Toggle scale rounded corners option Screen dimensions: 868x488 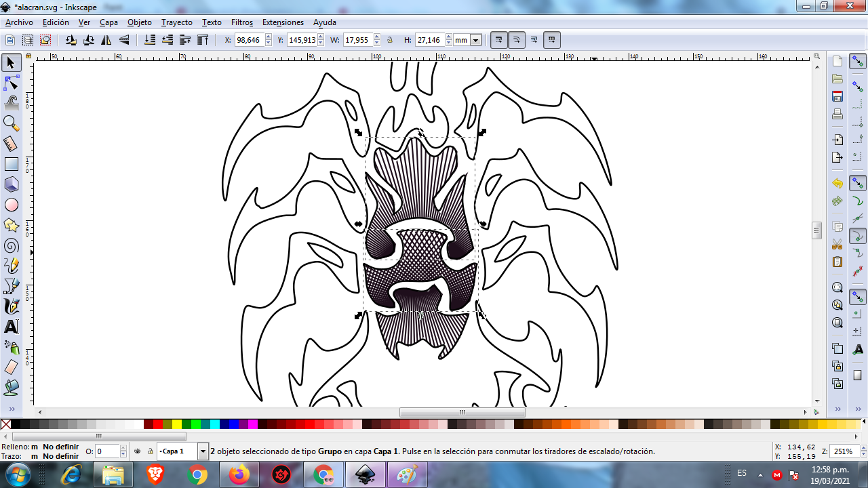tap(517, 40)
